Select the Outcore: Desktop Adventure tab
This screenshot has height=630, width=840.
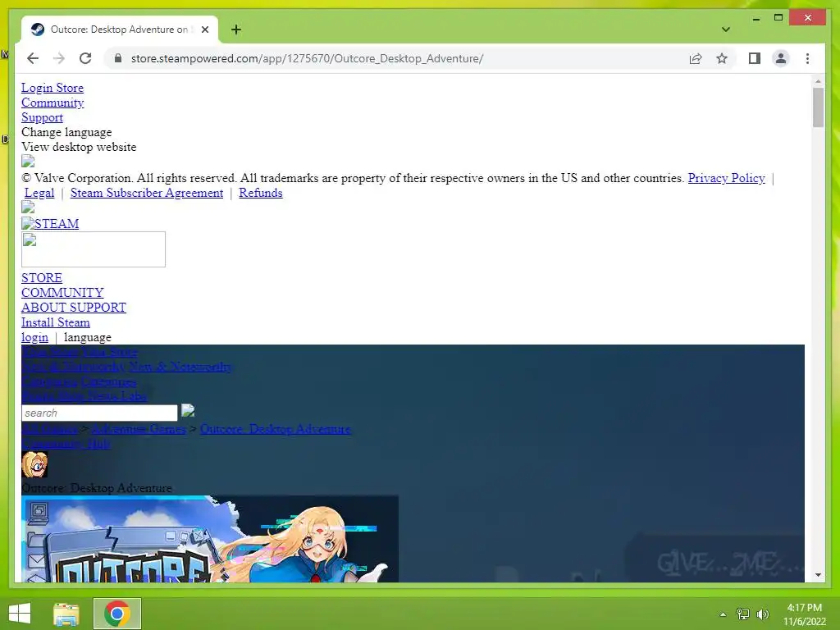coord(120,30)
